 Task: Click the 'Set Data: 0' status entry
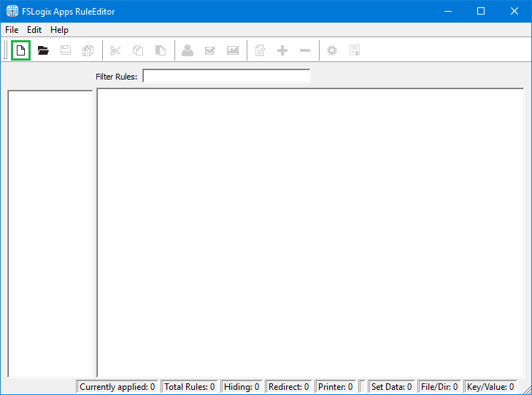pyautogui.click(x=391, y=387)
